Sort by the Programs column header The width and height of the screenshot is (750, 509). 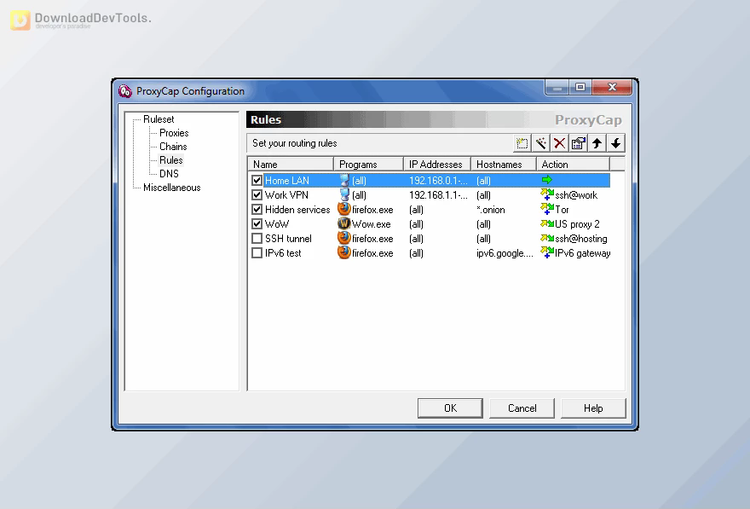(x=368, y=164)
